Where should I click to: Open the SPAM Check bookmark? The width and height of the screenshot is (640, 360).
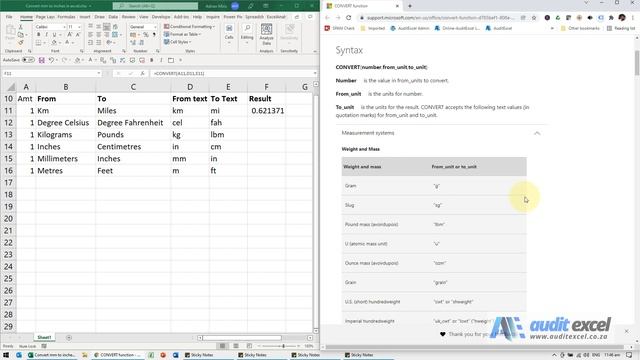pos(340,29)
